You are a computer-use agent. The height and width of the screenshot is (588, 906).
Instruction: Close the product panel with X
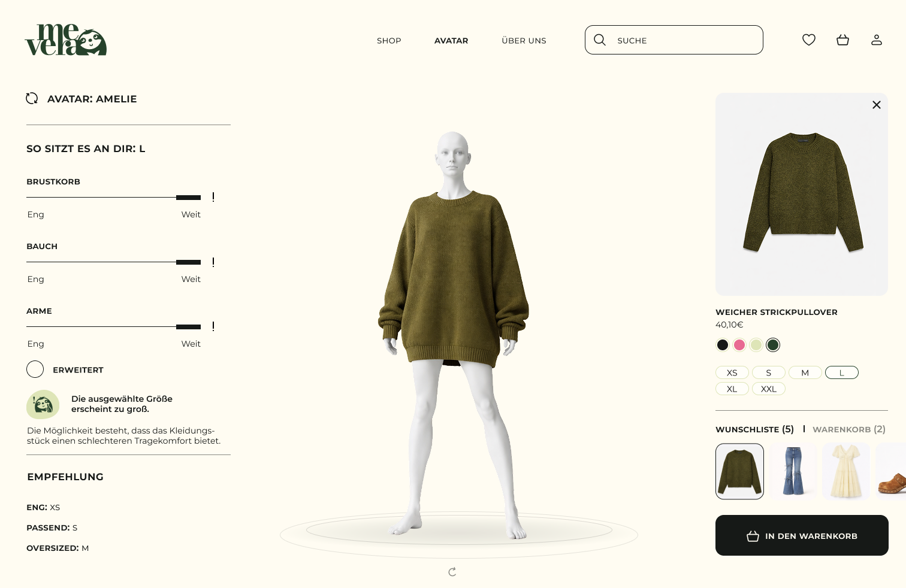click(x=877, y=105)
